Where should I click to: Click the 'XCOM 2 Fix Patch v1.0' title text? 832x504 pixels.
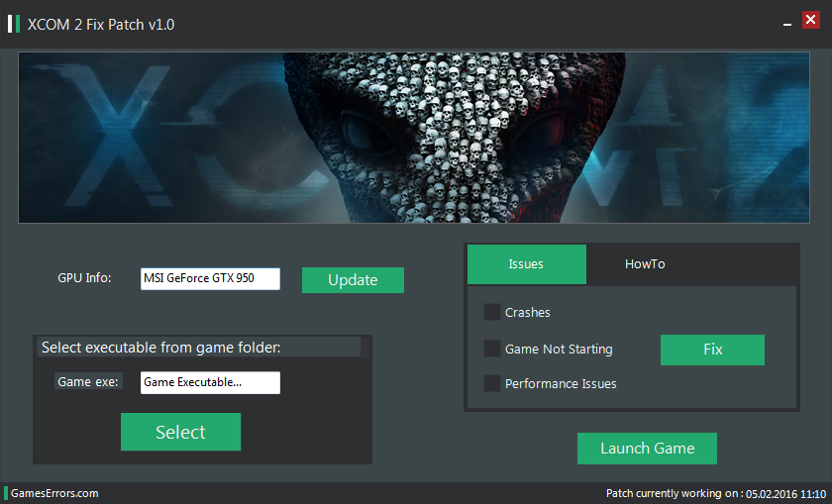(101, 25)
